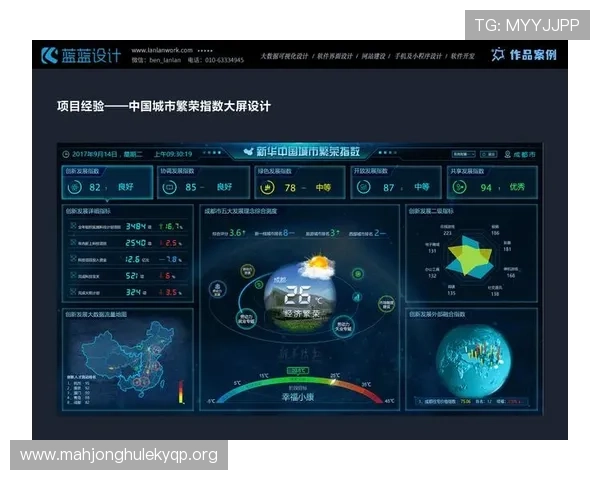600x480 pixels.
Task: Click the 作品案例 star icon
Action: tap(497, 55)
